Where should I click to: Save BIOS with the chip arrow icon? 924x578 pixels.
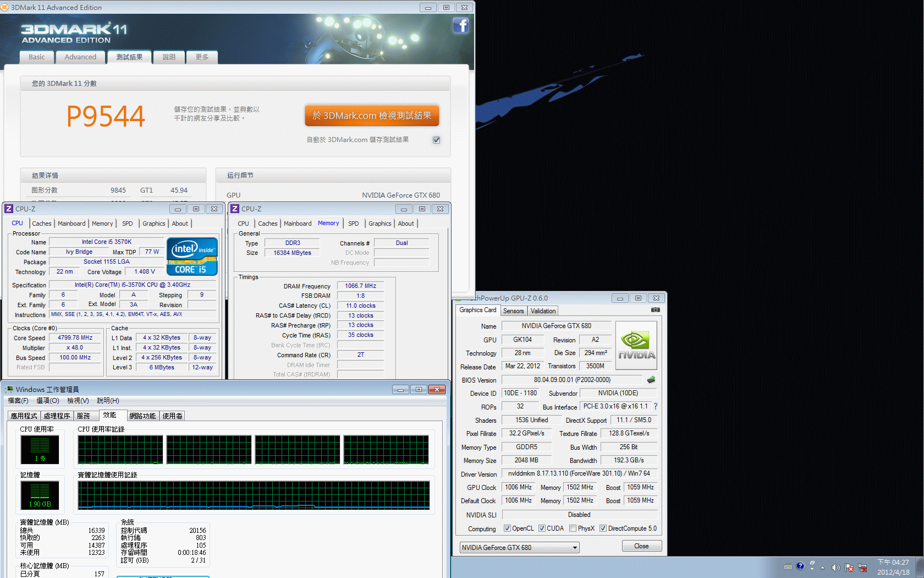click(x=651, y=380)
